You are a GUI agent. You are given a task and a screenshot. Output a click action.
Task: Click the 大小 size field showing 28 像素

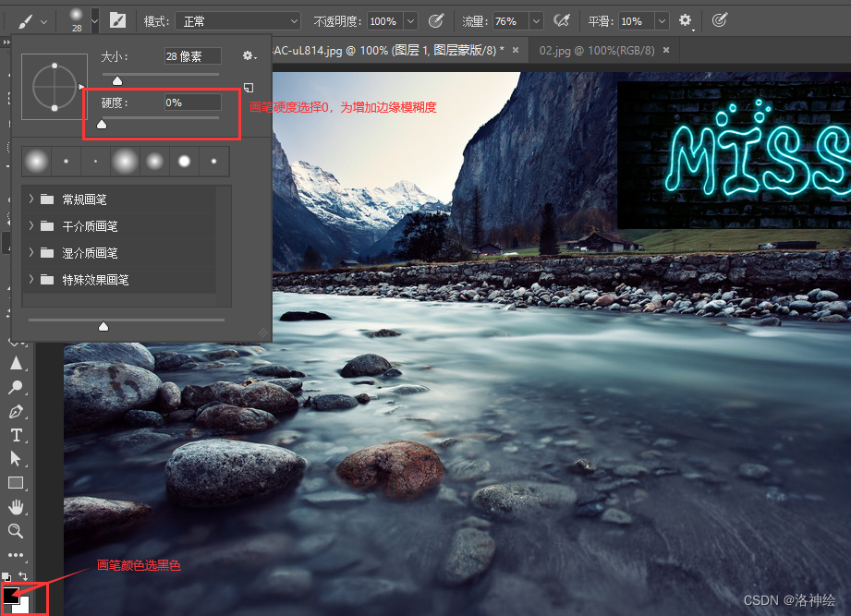[193, 56]
